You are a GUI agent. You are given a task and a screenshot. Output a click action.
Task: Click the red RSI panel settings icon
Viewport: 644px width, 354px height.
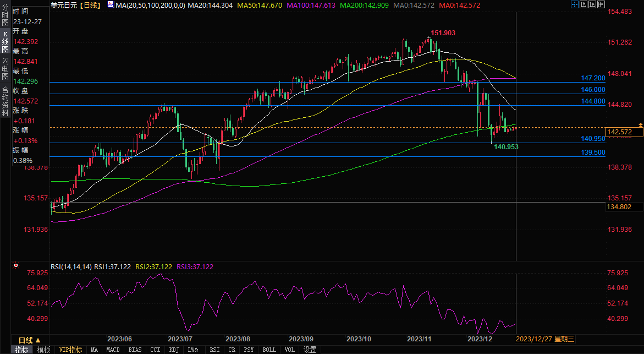click(15, 265)
